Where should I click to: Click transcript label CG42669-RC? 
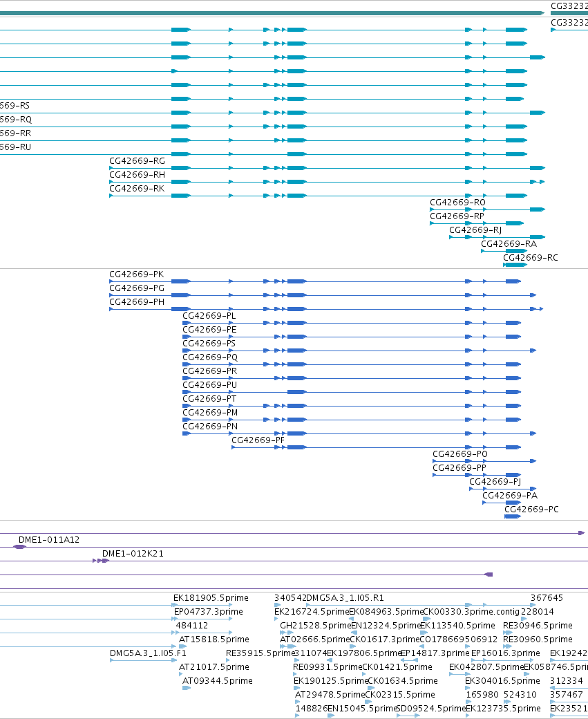point(531,257)
